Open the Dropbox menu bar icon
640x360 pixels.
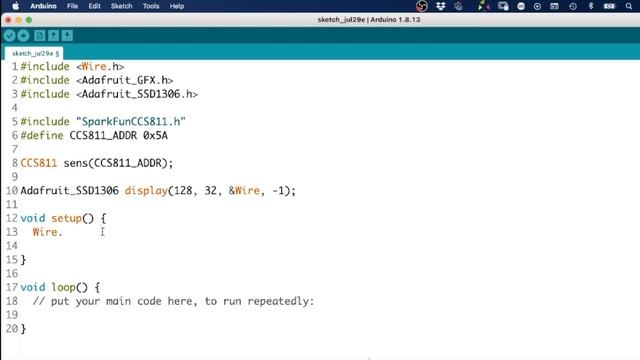coord(440,6)
